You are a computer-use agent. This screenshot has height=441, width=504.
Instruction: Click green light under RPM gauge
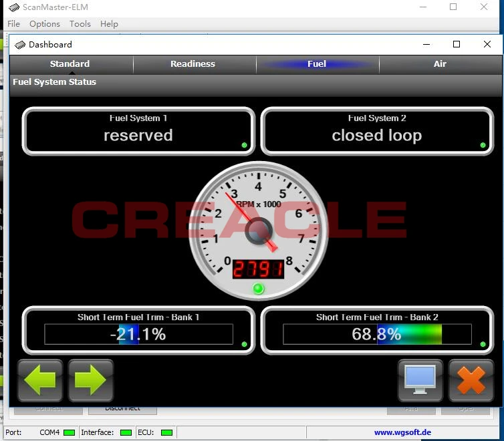[x=259, y=289]
